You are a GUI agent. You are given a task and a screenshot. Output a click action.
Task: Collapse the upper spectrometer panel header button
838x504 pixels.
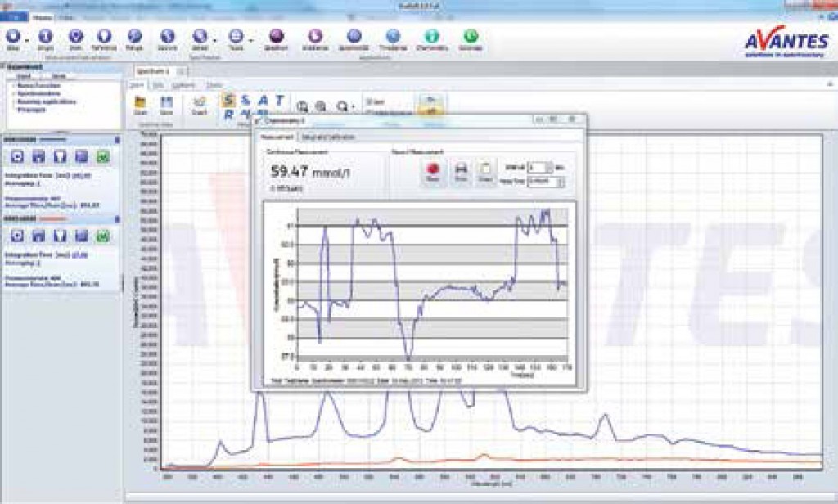tap(117, 140)
